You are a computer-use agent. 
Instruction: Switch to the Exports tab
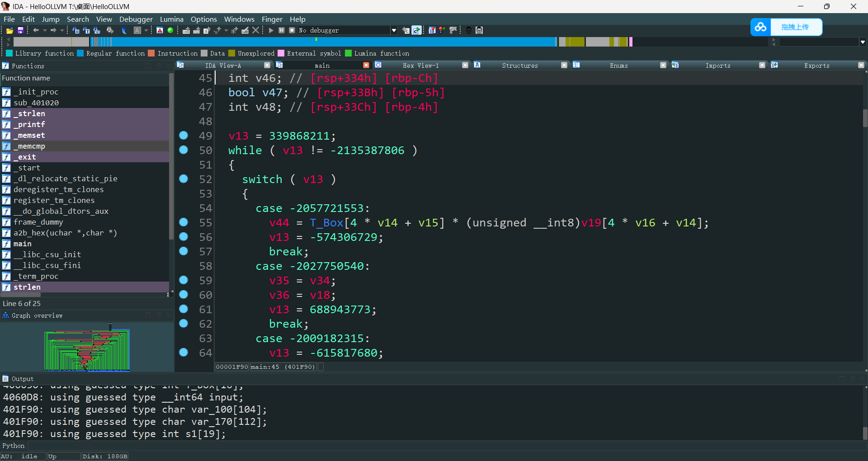[x=817, y=66]
